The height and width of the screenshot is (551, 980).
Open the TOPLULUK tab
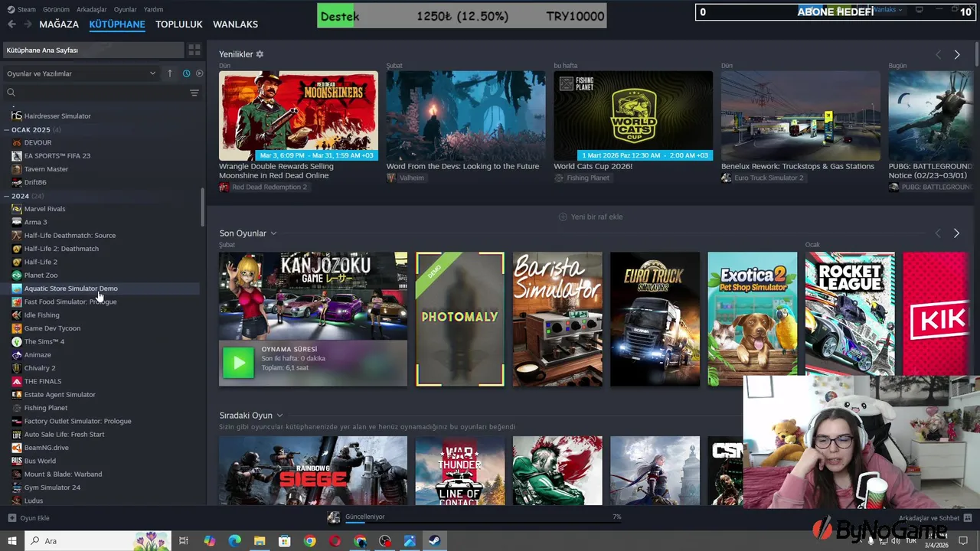point(179,24)
